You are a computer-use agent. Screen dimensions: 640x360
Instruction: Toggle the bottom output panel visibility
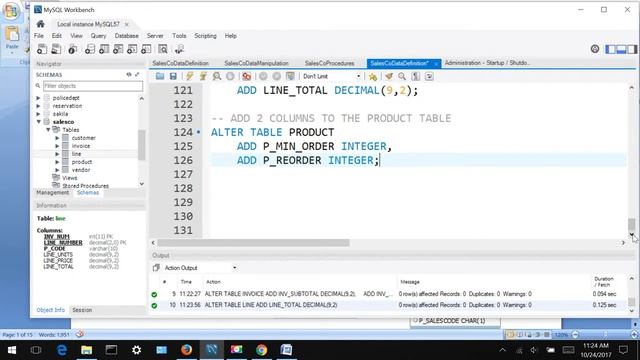[621, 49]
